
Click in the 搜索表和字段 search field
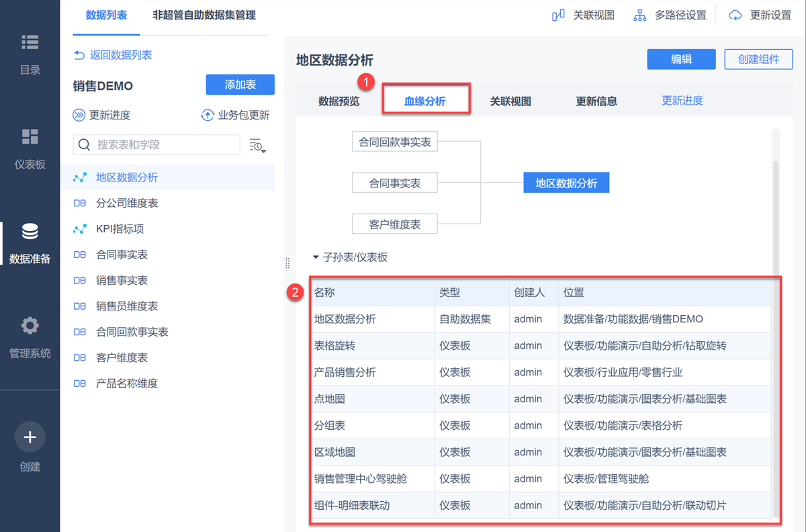156,144
